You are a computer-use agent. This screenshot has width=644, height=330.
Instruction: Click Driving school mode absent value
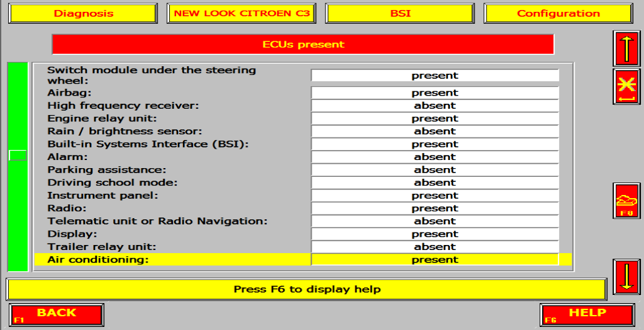[435, 182]
